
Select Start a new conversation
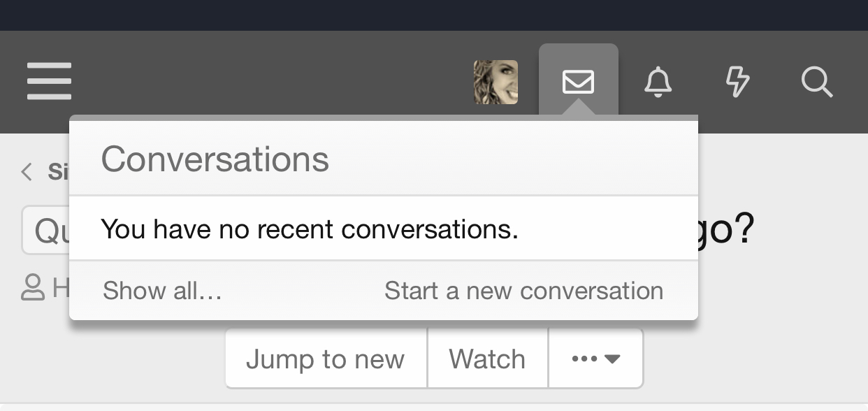[523, 291]
